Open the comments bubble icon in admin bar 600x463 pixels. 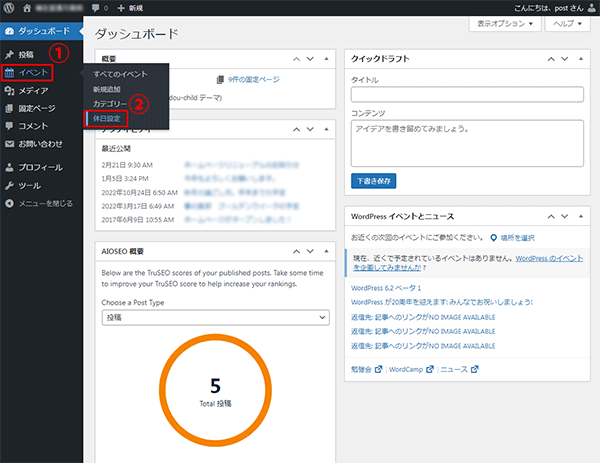[x=96, y=8]
